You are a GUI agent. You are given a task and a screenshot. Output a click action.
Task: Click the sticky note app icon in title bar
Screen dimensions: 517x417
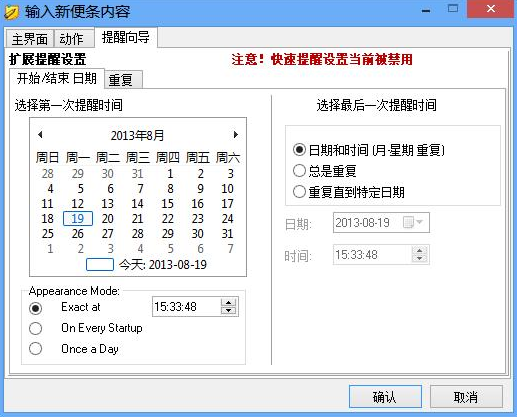point(11,12)
